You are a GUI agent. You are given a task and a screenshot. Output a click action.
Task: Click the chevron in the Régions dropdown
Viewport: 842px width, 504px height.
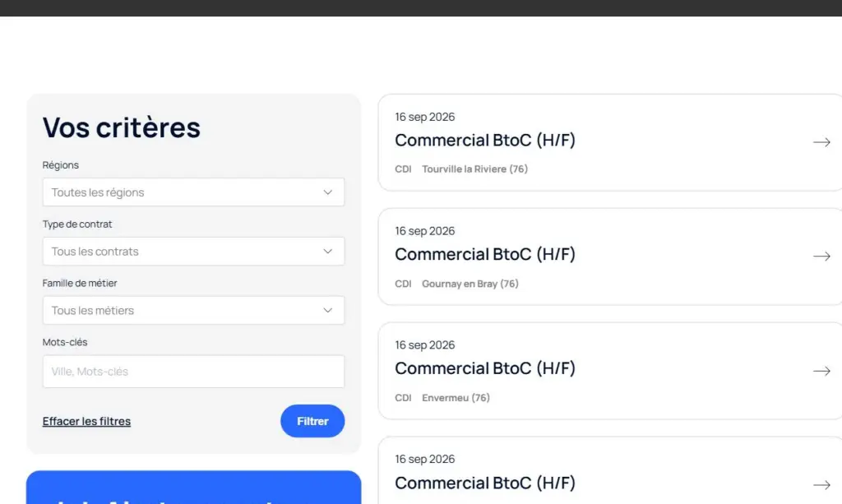point(327,192)
